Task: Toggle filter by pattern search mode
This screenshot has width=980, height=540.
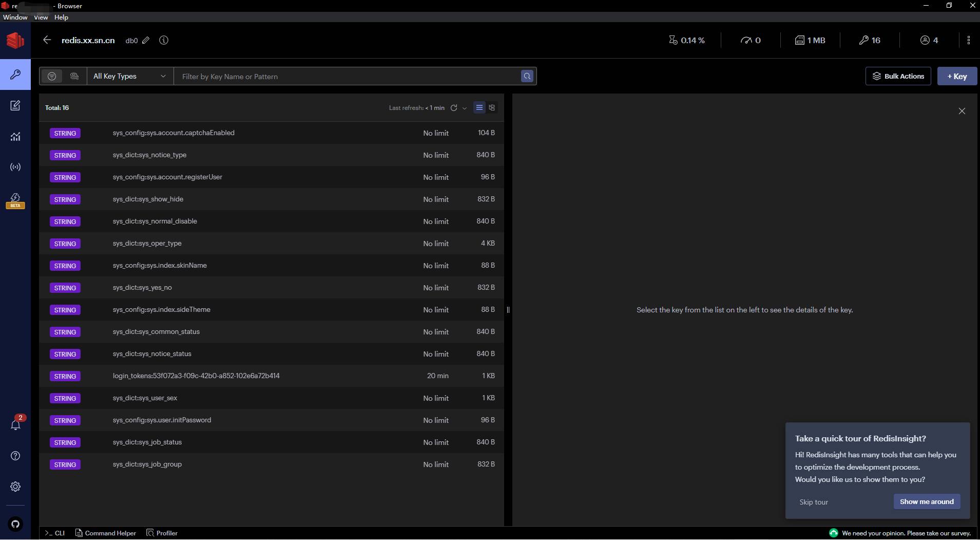Action: click(52, 76)
